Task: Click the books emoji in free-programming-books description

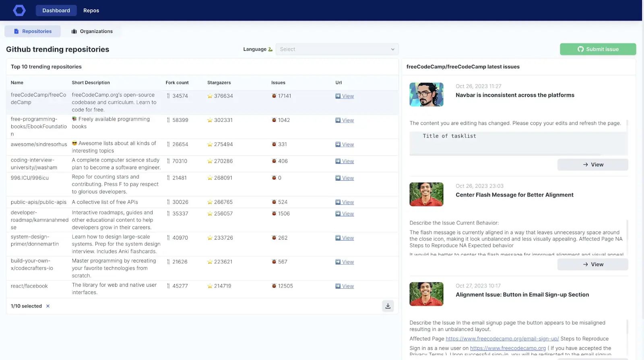Action: [x=74, y=119]
